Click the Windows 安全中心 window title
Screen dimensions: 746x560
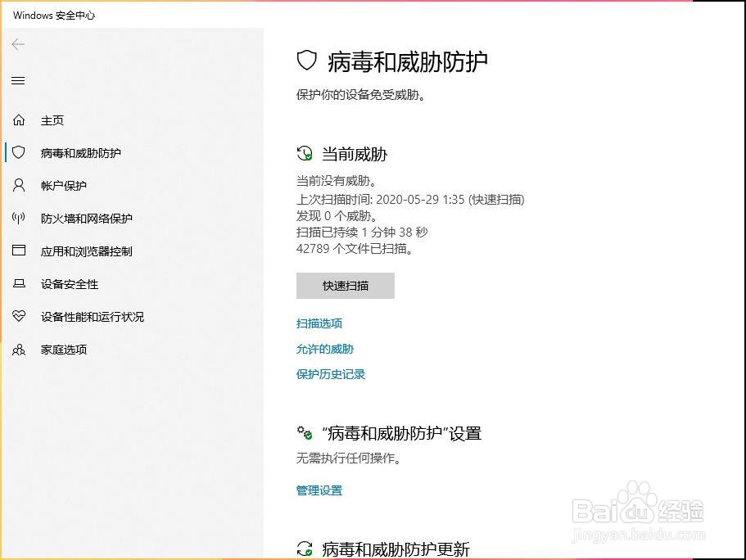pyautogui.click(x=54, y=16)
